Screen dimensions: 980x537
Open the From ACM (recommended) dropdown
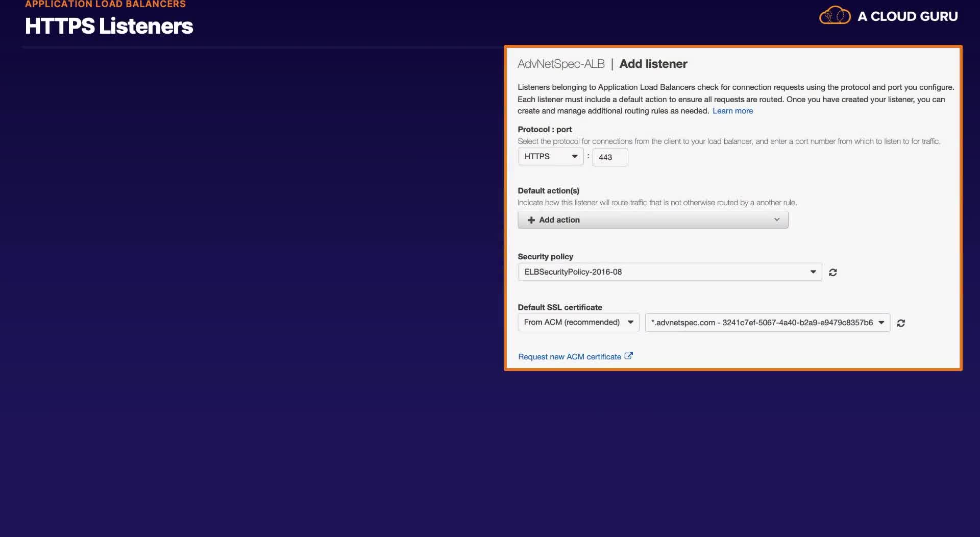click(578, 322)
